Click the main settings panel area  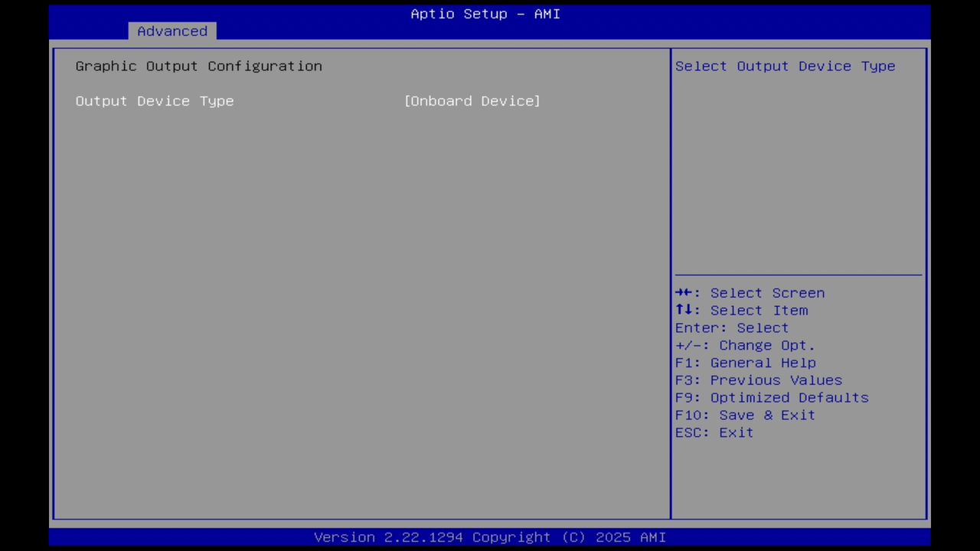360,306
